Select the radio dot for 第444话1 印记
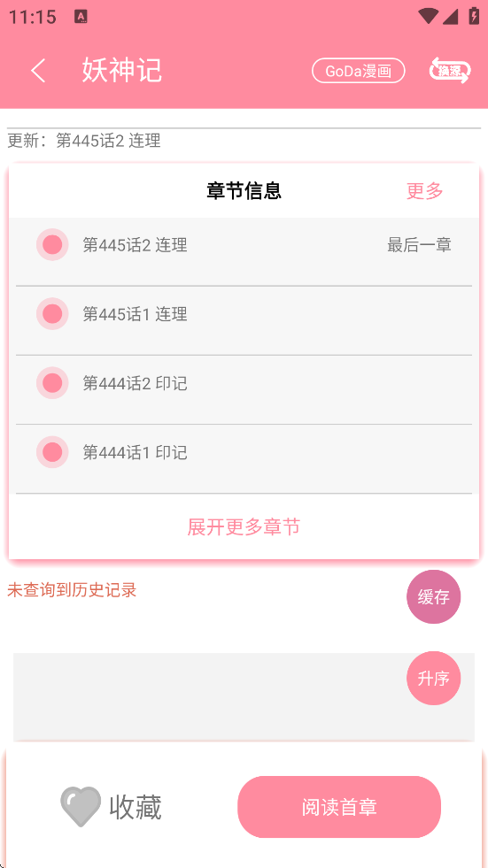488x868 pixels. coord(52,452)
